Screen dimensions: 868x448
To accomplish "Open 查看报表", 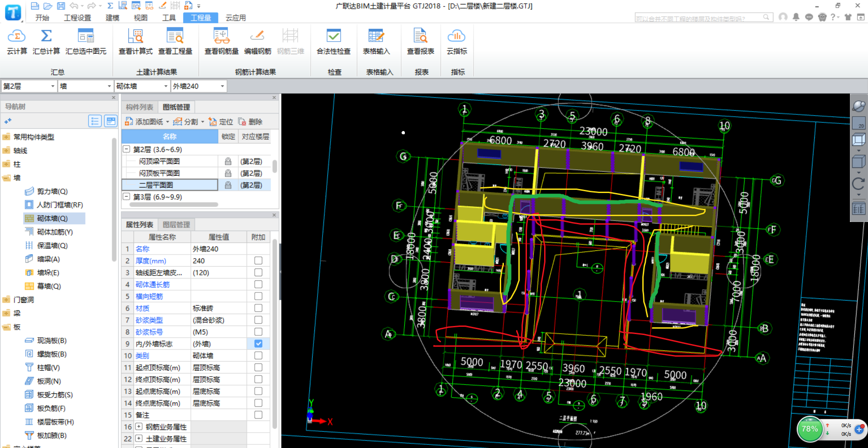I will tap(420, 42).
